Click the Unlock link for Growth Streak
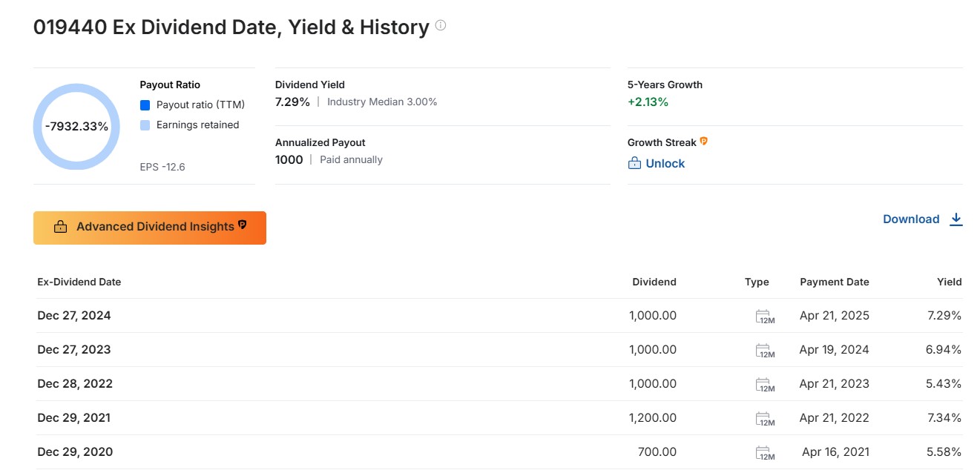 pyautogui.click(x=665, y=163)
